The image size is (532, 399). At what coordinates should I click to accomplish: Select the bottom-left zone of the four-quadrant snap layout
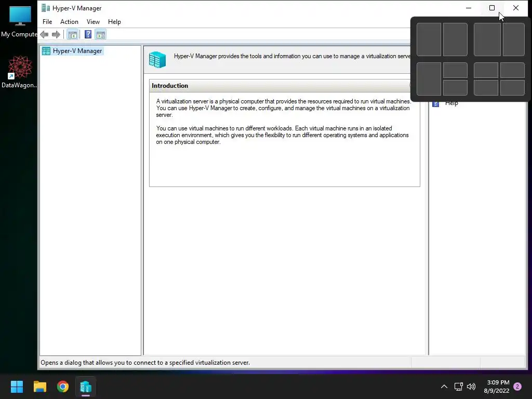click(486, 87)
